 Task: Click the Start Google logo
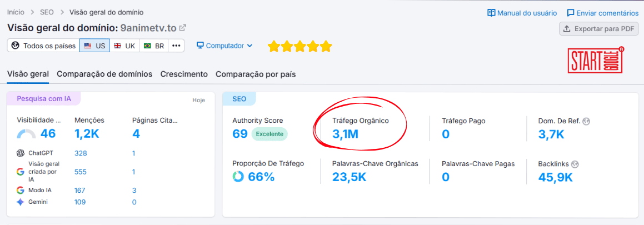pos(596,60)
